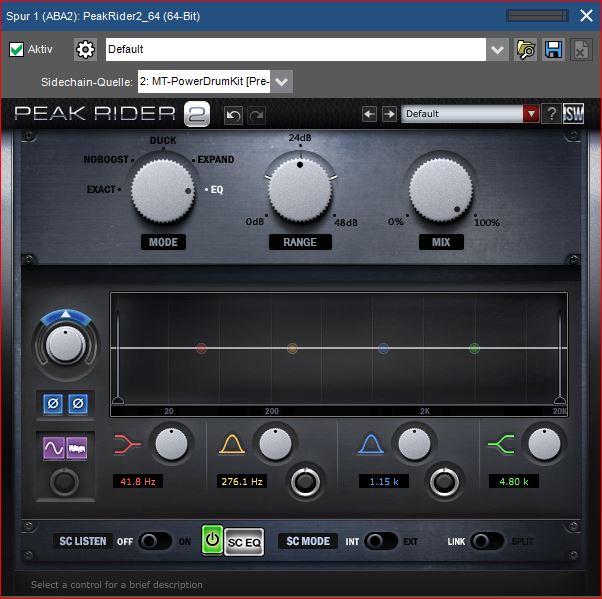This screenshot has height=599, width=602.
Task: Click the SC MODE label
Action: (308, 541)
